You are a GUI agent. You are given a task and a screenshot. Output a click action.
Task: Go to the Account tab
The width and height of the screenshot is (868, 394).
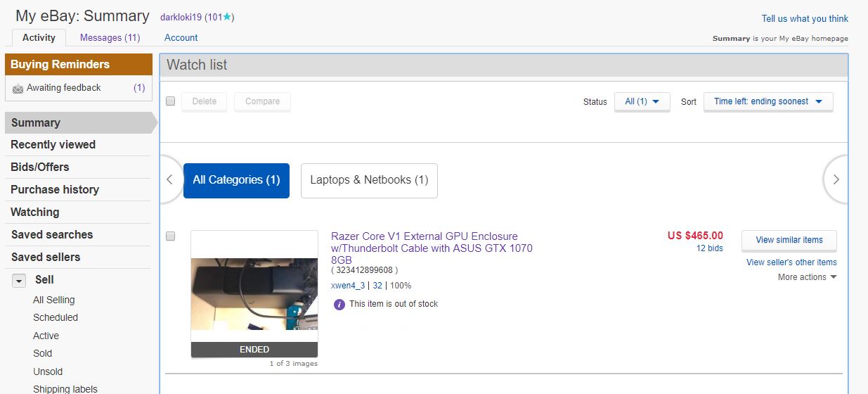[x=181, y=38]
